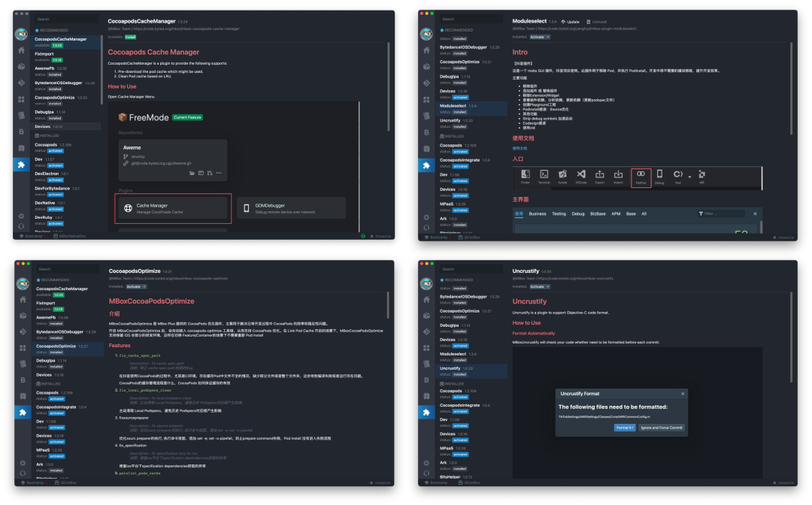The width and height of the screenshot is (812, 505).
Task: Click the Debug phone icon in Moduleselect toolbar
Action: 659,177
